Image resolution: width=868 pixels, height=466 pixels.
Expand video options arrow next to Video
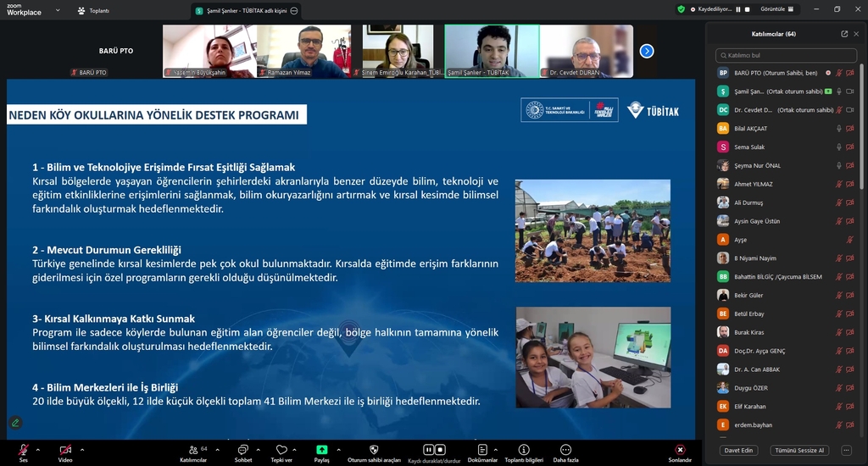[82, 449]
